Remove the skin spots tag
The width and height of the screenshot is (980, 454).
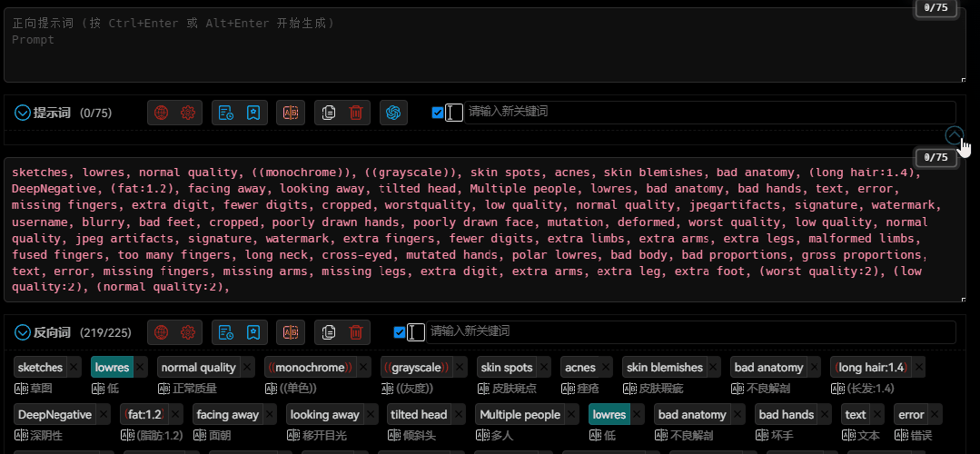(544, 367)
